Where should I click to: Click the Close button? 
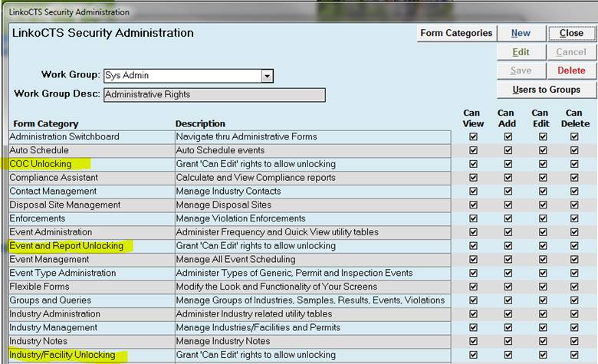tap(571, 33)
